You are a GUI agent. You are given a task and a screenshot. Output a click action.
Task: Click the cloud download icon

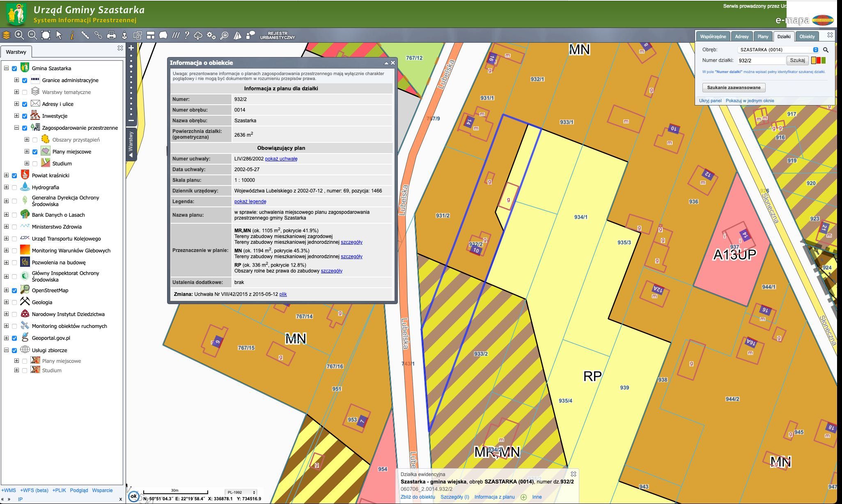click(x=198, y=35)
